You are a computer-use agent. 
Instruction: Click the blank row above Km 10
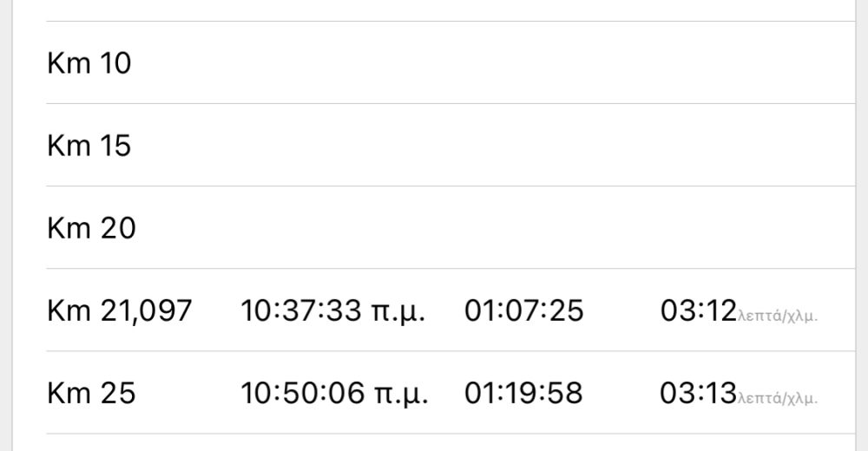[434, 9]
